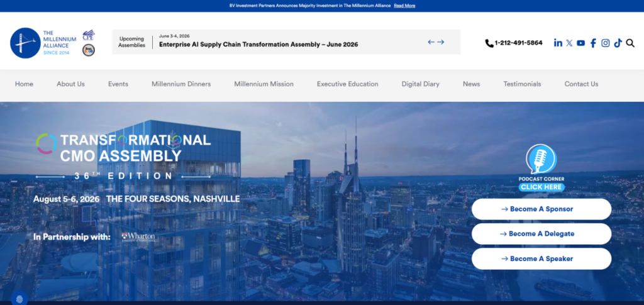Click the CPE accreditation badge
Screen dimensions: 644x305
tap(88, 35)
